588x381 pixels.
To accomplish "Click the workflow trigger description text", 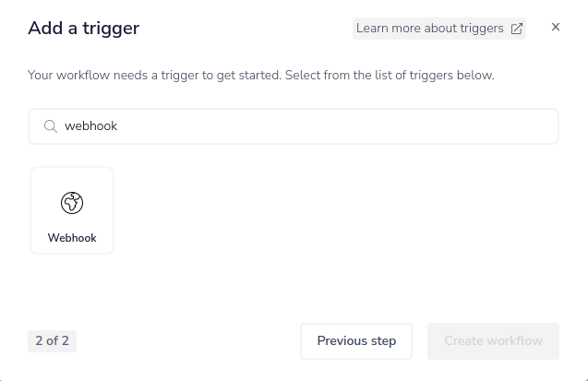I will click(x=261, y=75).
